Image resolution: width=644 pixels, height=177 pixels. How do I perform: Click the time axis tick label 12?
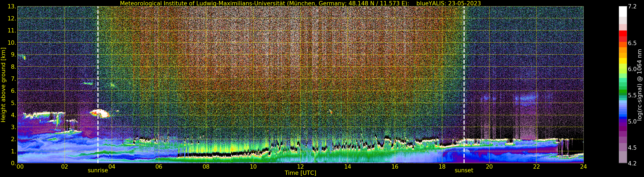pos(300,167)
